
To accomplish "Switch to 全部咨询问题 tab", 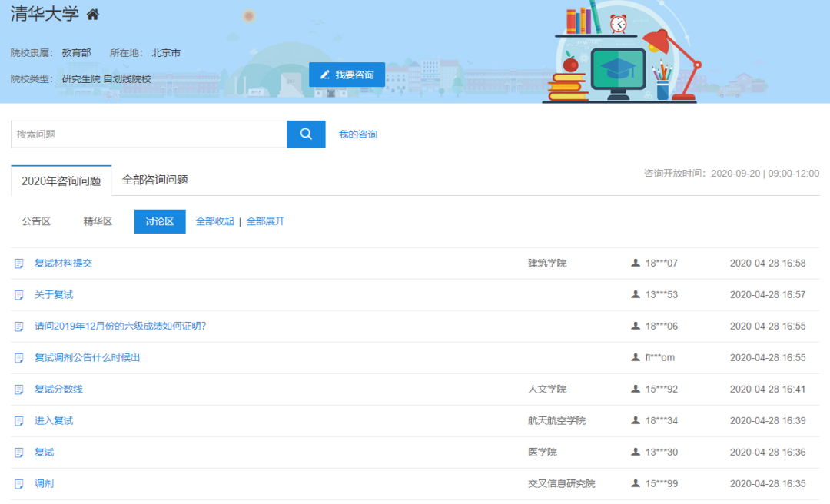I will tap(154, 180).
